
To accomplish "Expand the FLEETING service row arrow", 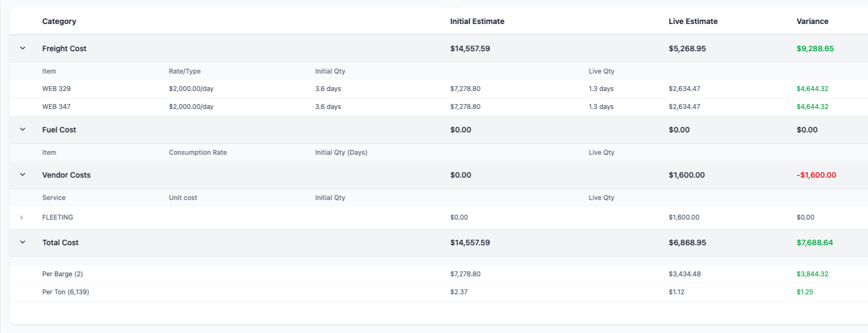I will tap(22, 217).
